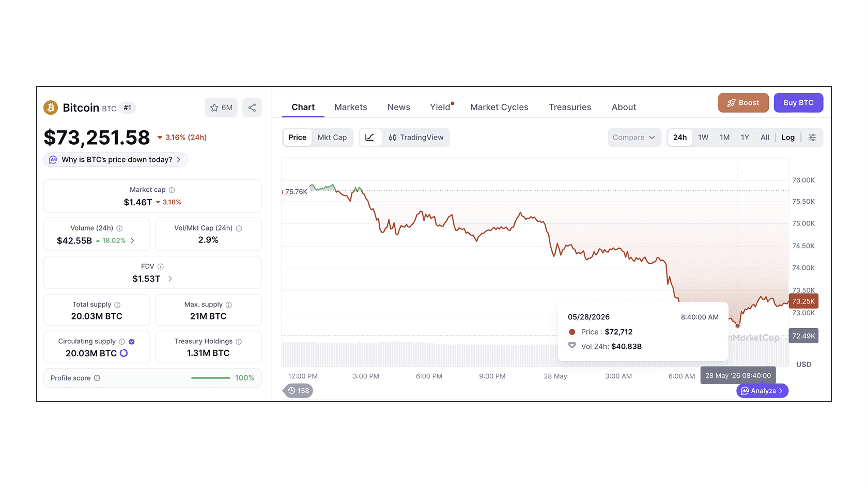Open Profile score info icon
This screenshot has width=868, height=488.
(x=97, y=378)
